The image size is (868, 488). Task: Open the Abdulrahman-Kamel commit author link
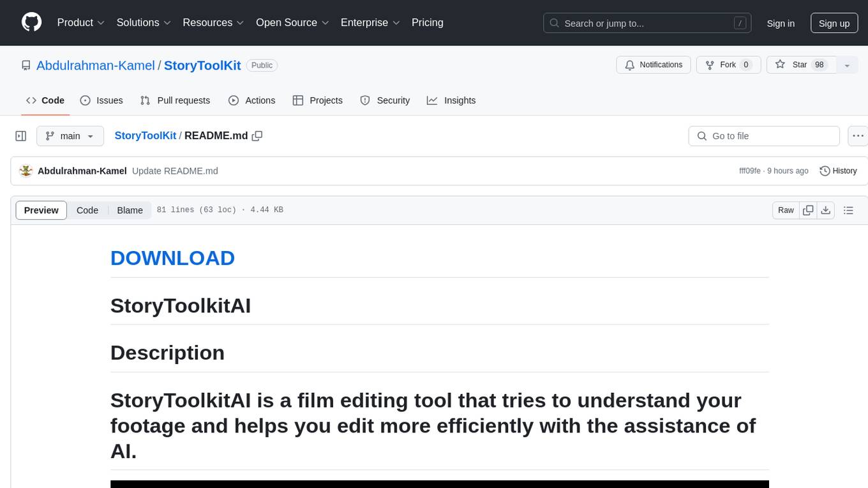tap(82, 171)
